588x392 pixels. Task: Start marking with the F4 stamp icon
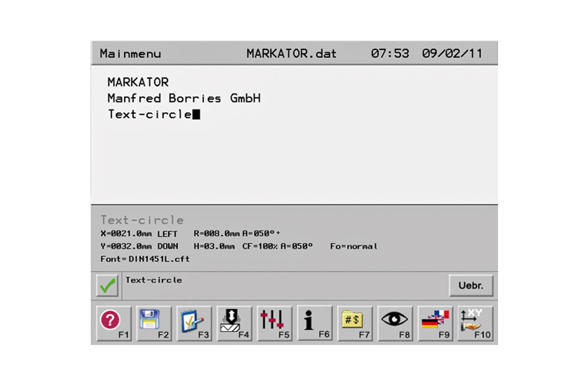pyautogui.click(x=235, y=323)
